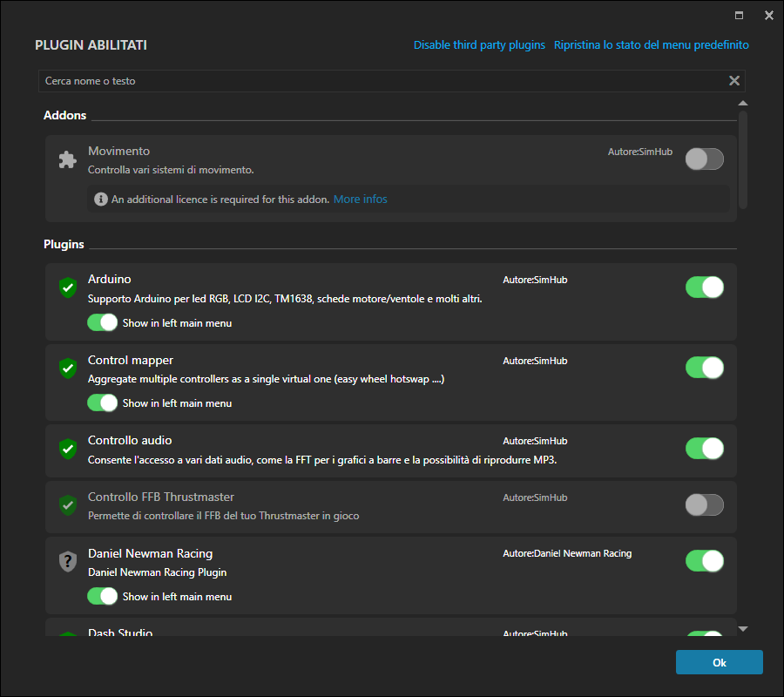Image resolution: width=784 pixels, height=697 pixels.
Task: Clear search with the X icon
Action: (x=734, y=81)
